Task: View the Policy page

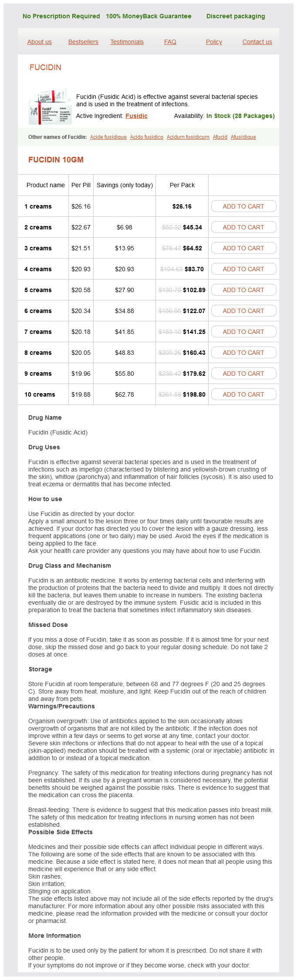Action: click(x=214, y=42)
